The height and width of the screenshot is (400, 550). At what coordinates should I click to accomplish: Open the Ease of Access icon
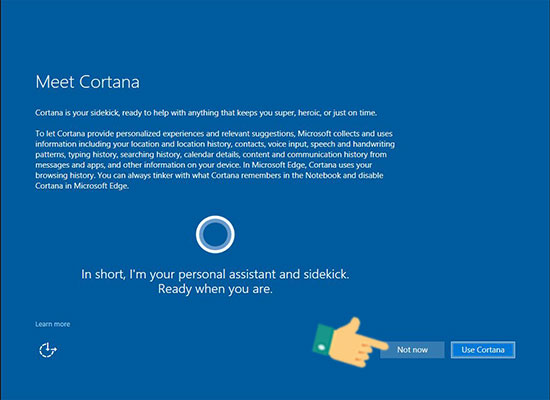[x=48, y=350]
